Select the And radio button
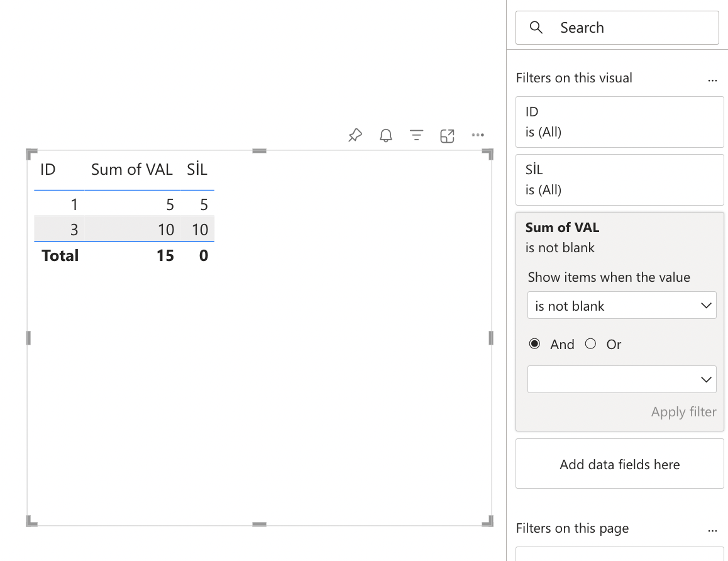728x561 pixels. 534,343
